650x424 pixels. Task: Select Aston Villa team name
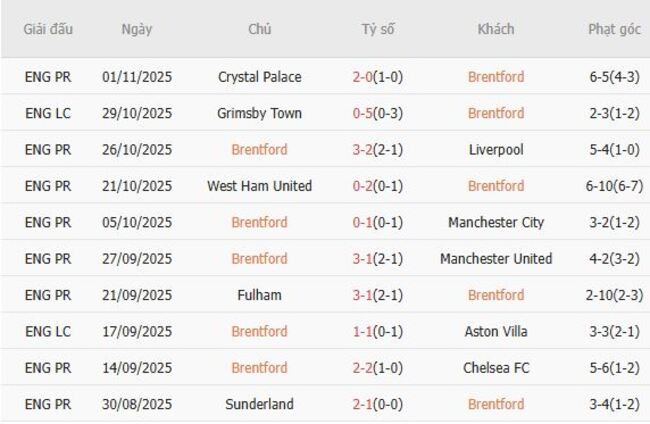(496, 332)
